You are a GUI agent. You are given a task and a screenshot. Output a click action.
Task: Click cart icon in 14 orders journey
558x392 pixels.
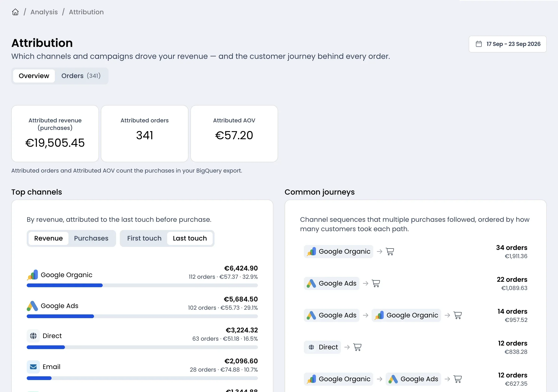pyautogui.click(x=457, y=315)
